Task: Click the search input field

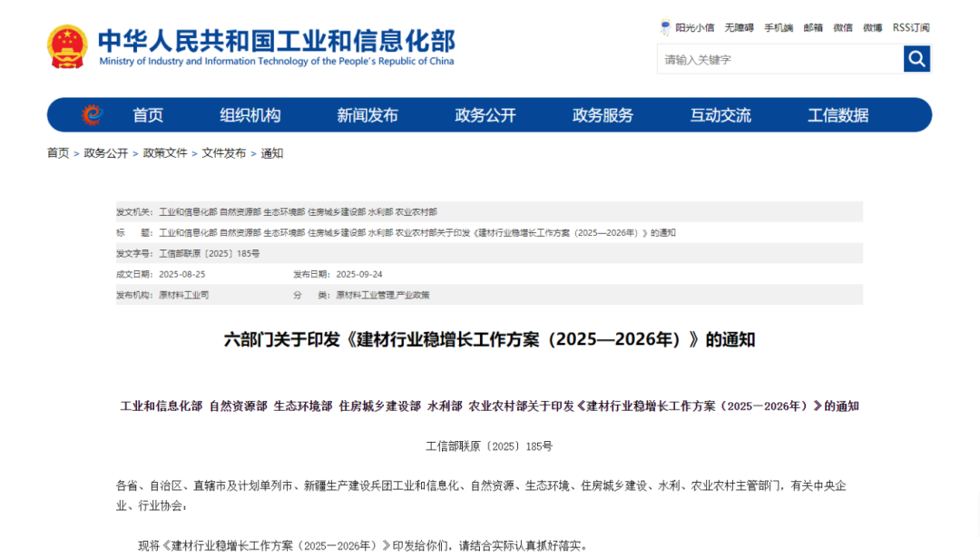Action: 780,58
